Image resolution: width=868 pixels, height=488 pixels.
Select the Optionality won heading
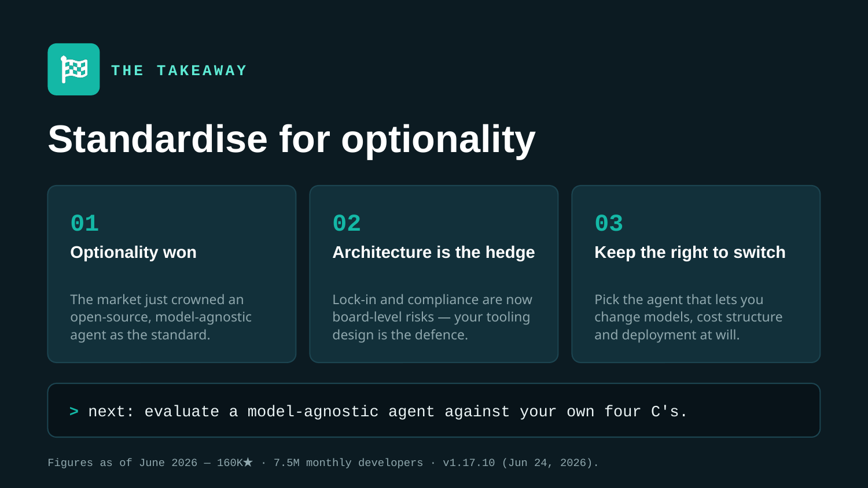(133, 252)
